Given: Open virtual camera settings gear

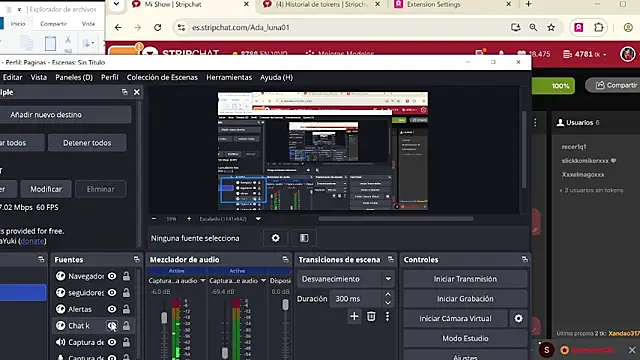Looking at the screenshot, I should 518,318.
